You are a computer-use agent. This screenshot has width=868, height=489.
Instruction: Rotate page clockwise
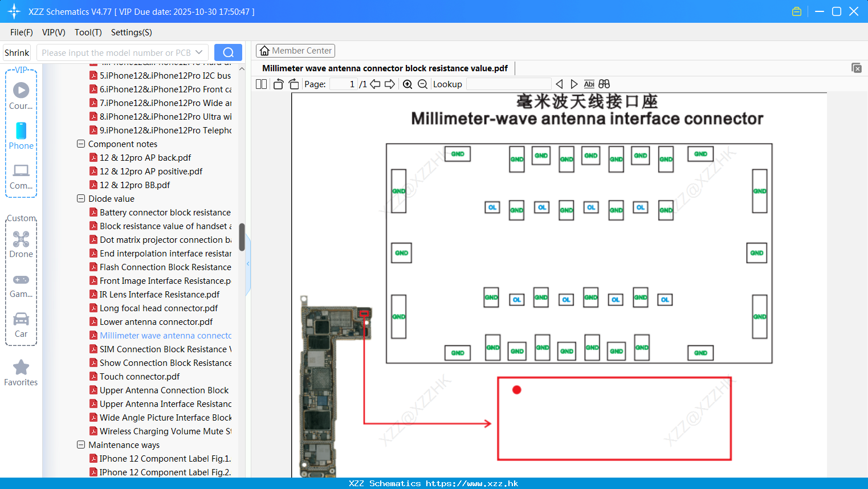294,84
